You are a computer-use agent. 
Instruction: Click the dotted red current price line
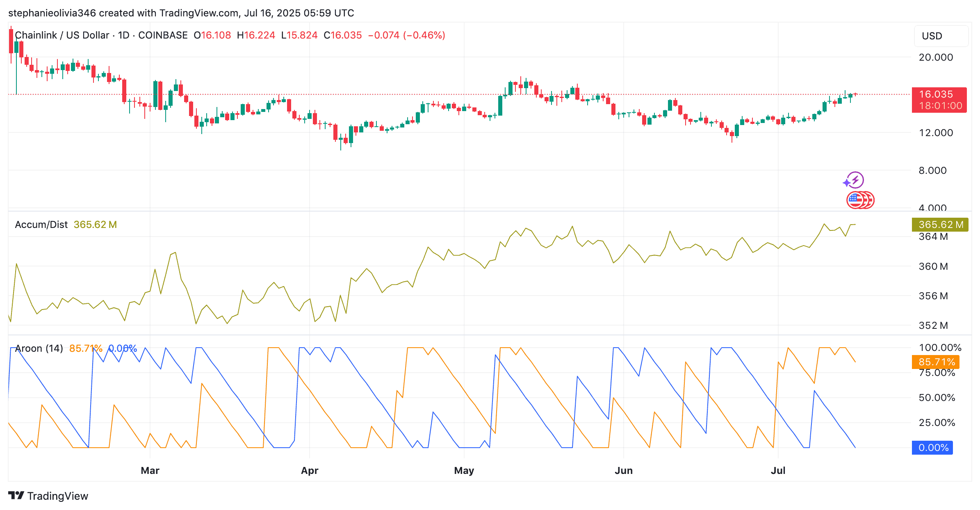pyautogui.click(x=410, y=94)
